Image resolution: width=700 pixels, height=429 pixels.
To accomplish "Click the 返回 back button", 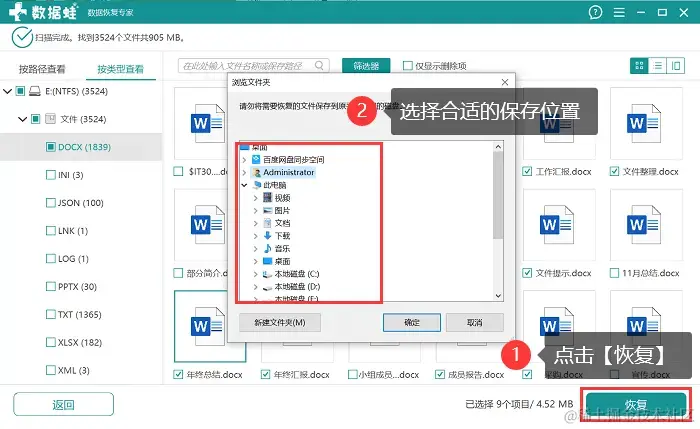I will 63,404.
